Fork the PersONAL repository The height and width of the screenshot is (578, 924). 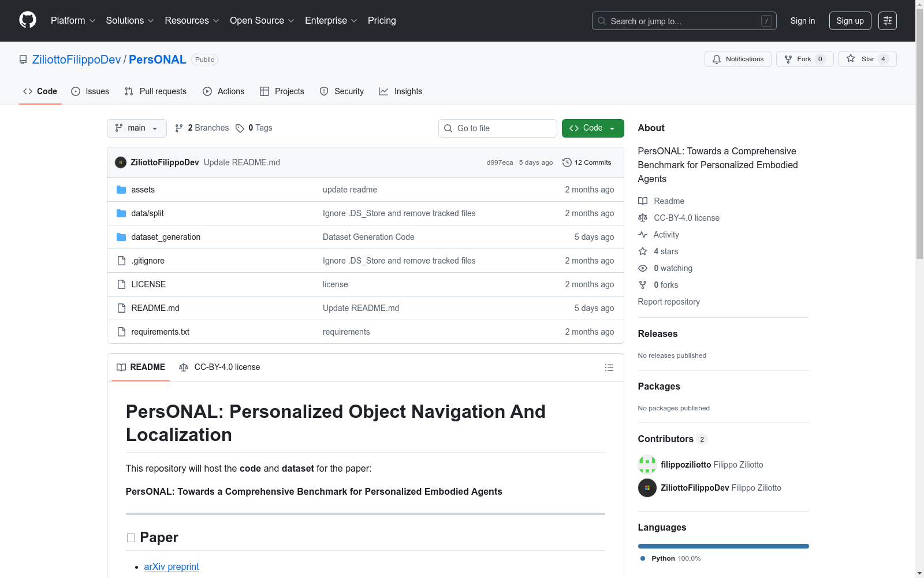[804, 59]
